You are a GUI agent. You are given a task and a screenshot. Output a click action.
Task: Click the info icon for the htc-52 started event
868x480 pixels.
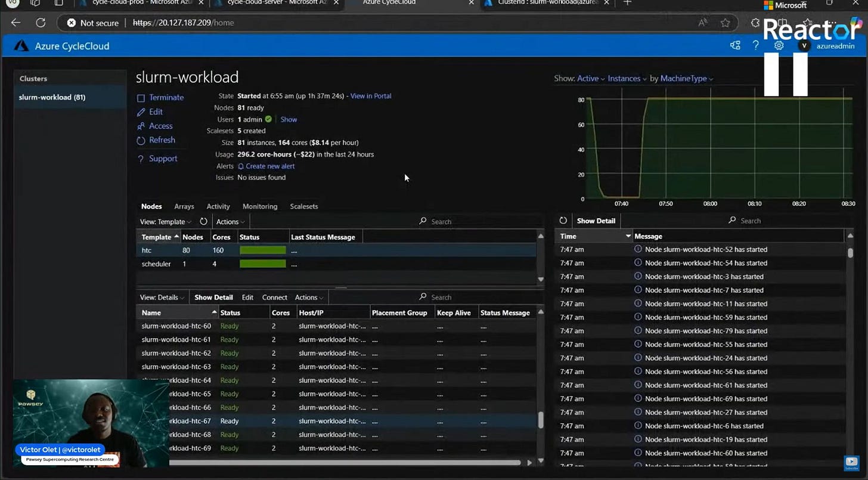click(x=638, y=249)
